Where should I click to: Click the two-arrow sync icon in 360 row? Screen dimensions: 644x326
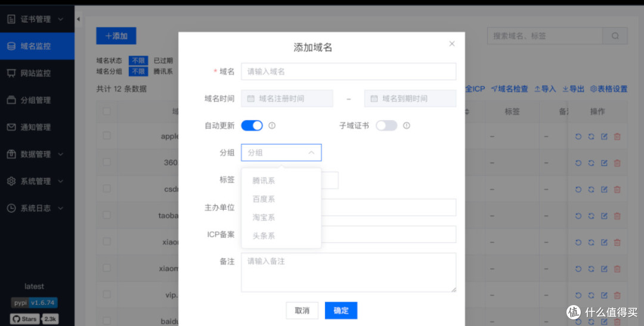[591, 163]
